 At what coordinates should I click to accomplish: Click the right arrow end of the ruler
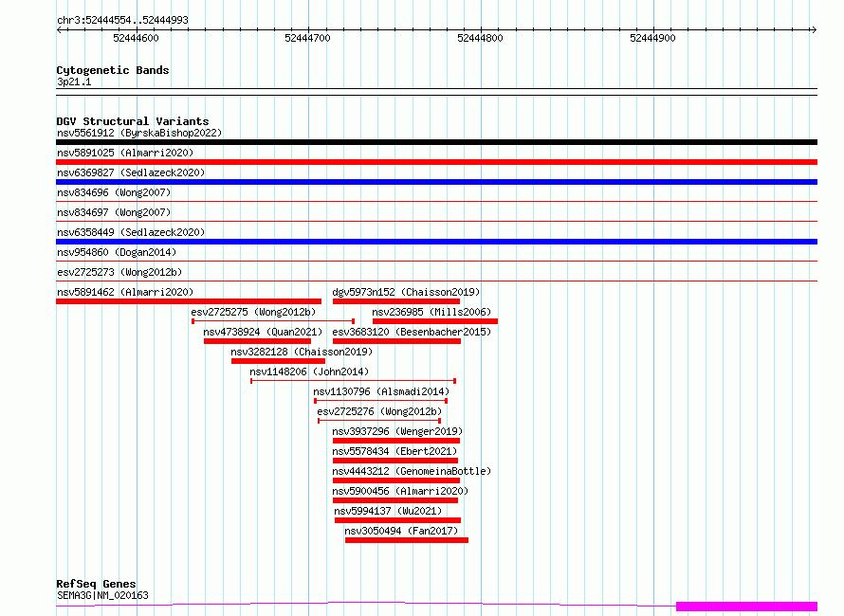click(814, 30)
